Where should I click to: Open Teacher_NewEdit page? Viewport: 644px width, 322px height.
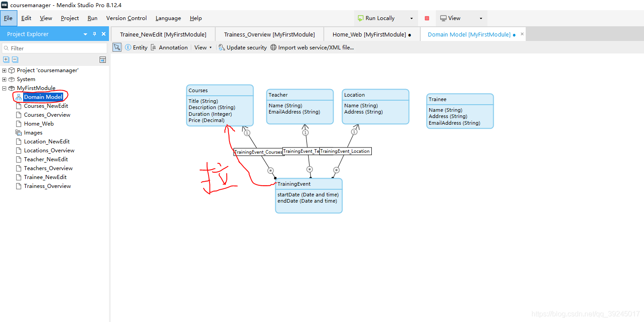pyautogui.click(x=46, y=159)
